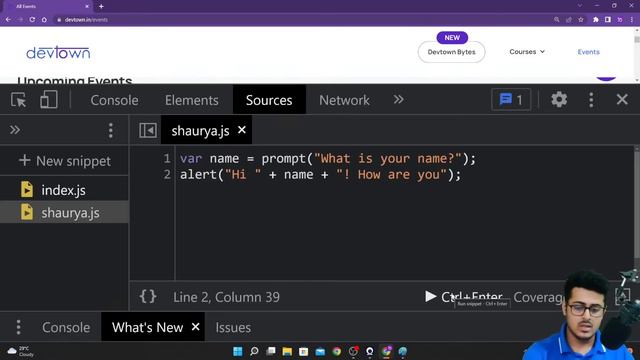
Task: Open Windows taskbar search
Action: pos(254,351)
